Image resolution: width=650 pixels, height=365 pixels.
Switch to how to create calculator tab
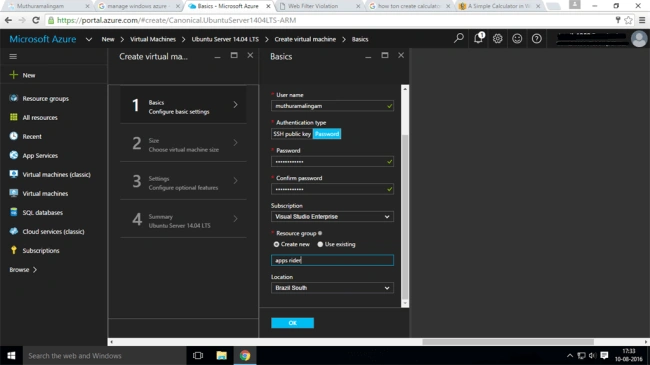click(x=409, y=6)
